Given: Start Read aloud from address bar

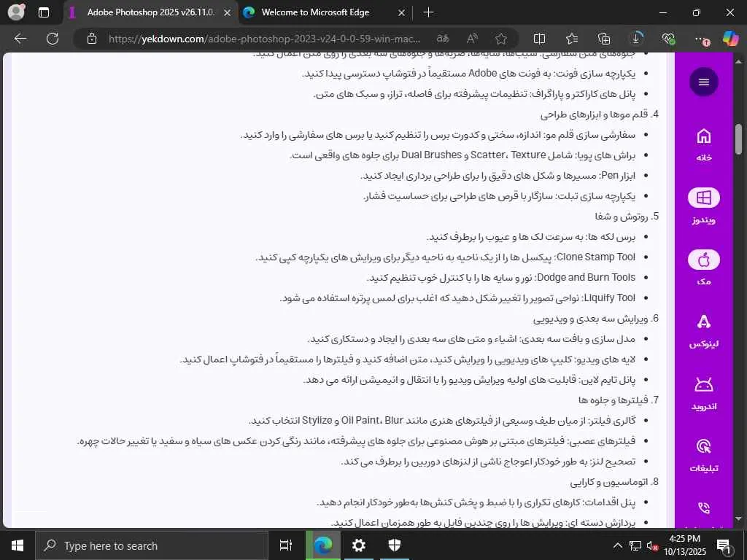Looking at the screenshot, I should point(472,39).
